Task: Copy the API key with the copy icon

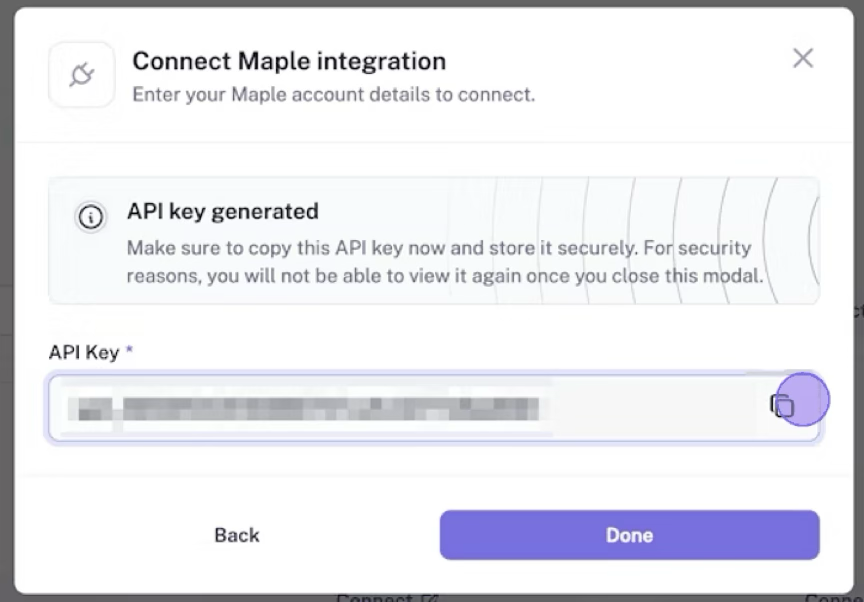Action: (x=782, y=405)
